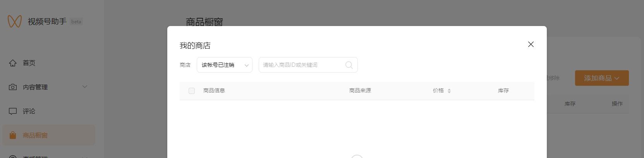Open 首页 via the house icon
Screen dimensions: 644x158
(x=13, y=63)
